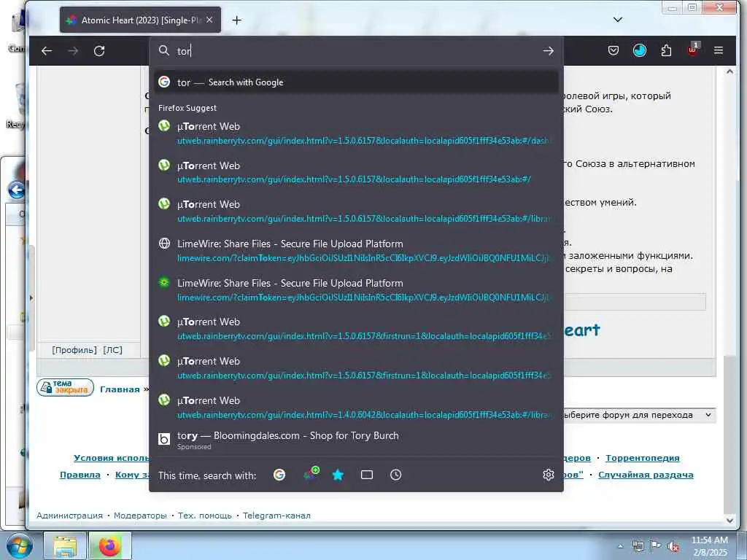Screen dimensions: 747x560
Task: Open the Firefox hamburger menu
Action: pyautogui.click(x=719, y=50)
